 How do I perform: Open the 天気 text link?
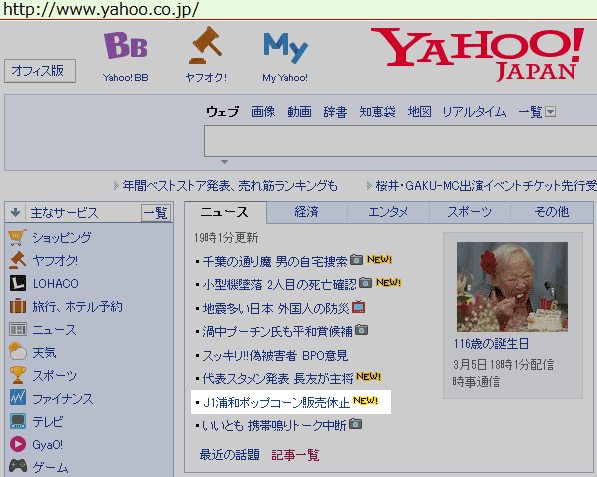44,353
